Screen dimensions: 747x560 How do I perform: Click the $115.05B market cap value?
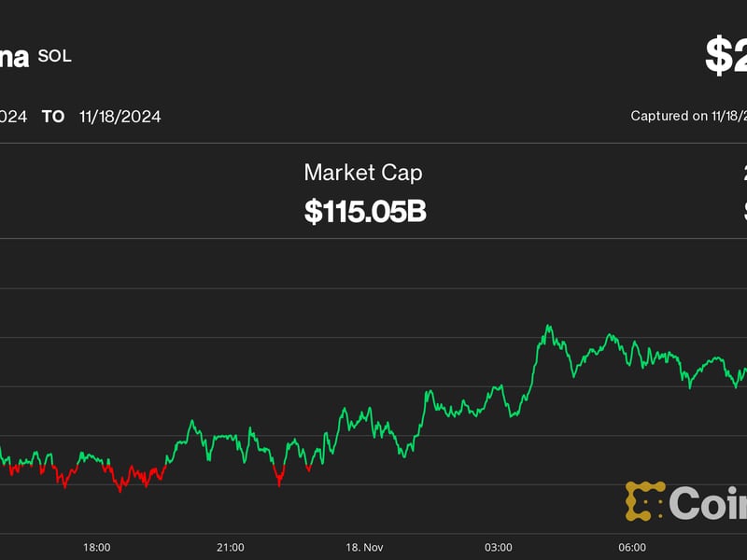[365, 212]
